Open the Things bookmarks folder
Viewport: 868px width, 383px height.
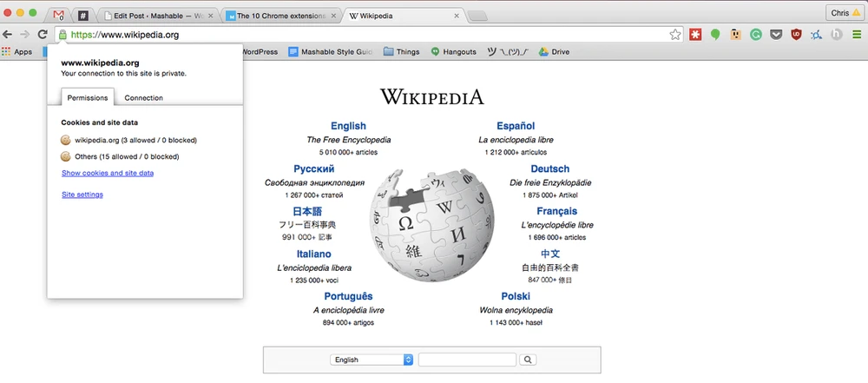click(401, 52)
